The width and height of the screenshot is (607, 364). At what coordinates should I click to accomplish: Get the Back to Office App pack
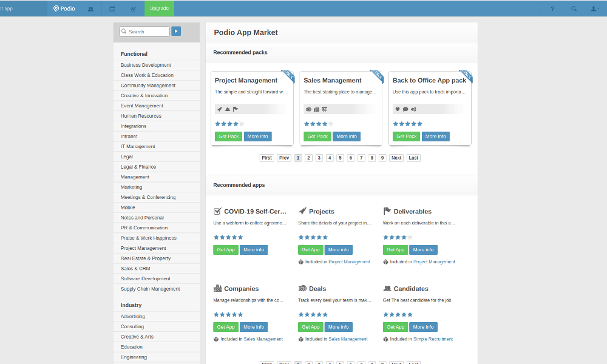[x=407, y=136]
